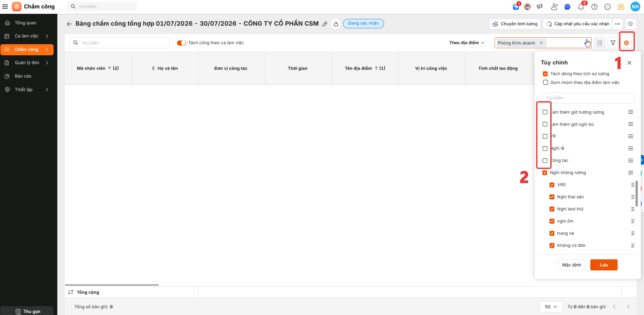
Task: Open the Phòng Kinh doanh department selector
Action: click(x=543, y=43)
